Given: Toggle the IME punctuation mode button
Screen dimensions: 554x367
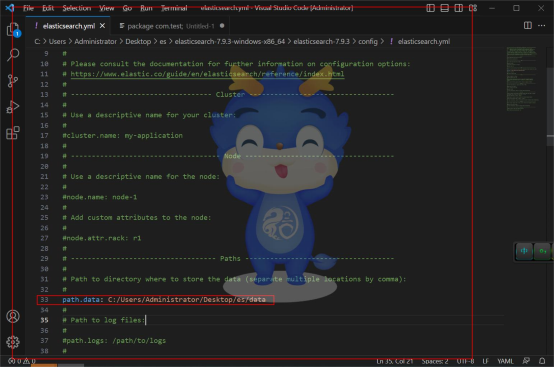Looking at the screenshot, I should tap(542, 251).
